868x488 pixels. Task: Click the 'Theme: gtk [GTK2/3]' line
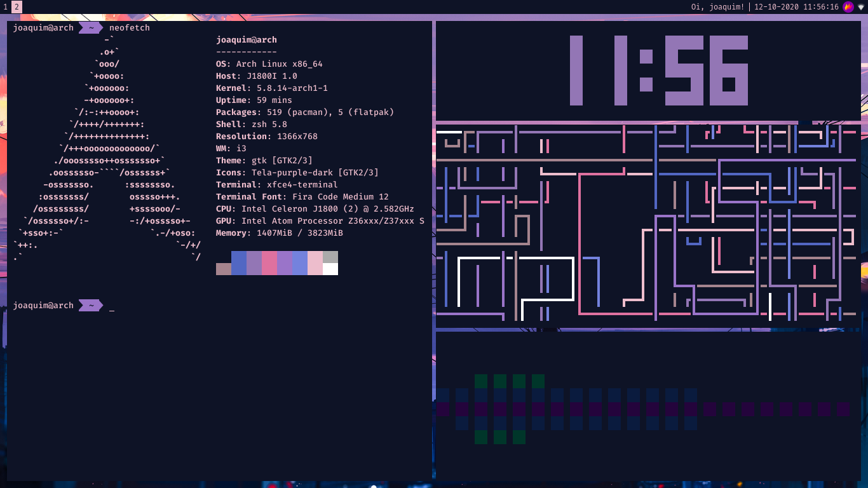tap(264, 161)
